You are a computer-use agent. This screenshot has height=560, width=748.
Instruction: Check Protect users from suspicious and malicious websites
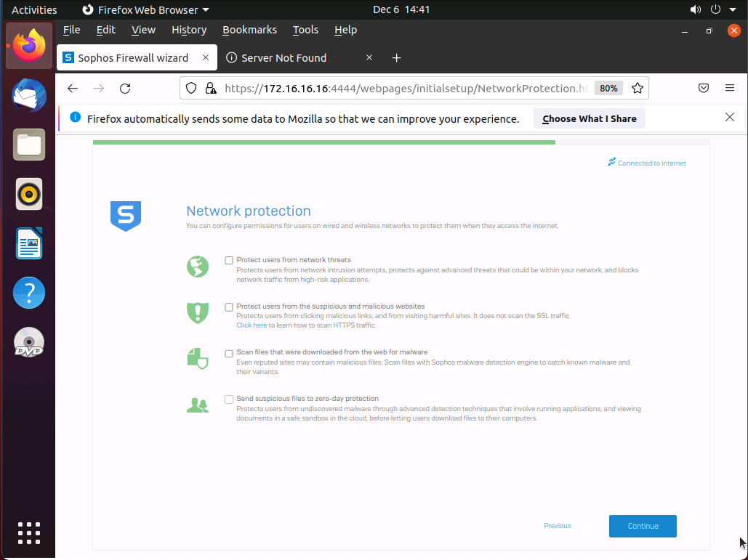click(x=229, y=307)
